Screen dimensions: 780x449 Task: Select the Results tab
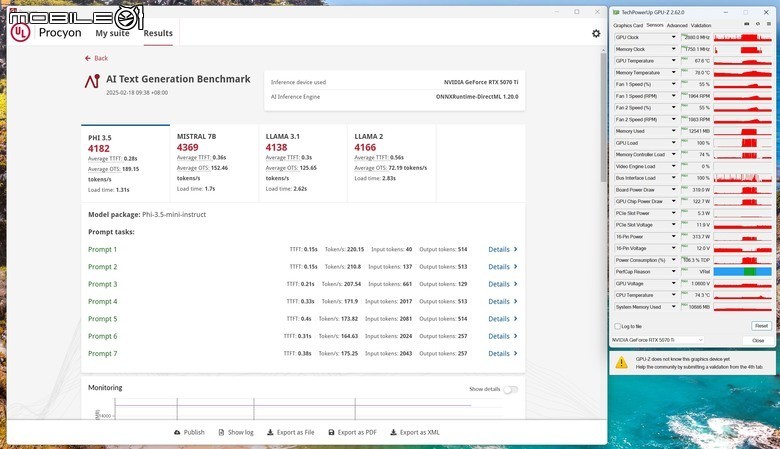click(158, 33)
